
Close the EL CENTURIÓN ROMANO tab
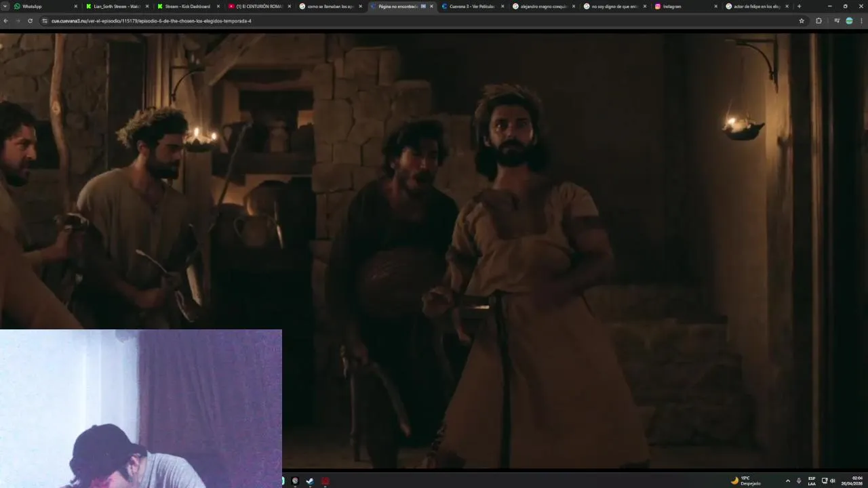pyautogui.click(x=290, y=6)
